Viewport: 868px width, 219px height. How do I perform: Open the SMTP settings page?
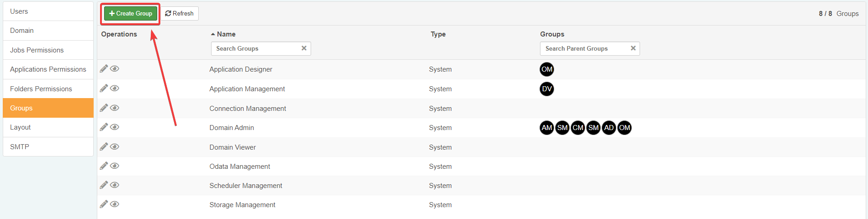pos(20,147)
